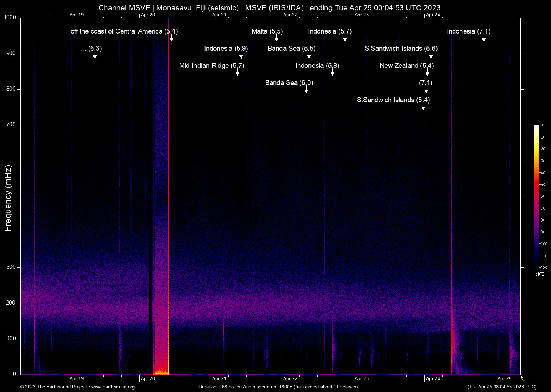Click the arrow under Central America (5.4) label
The width and height of the screenshot is (551, 392).
pos(171,39)
